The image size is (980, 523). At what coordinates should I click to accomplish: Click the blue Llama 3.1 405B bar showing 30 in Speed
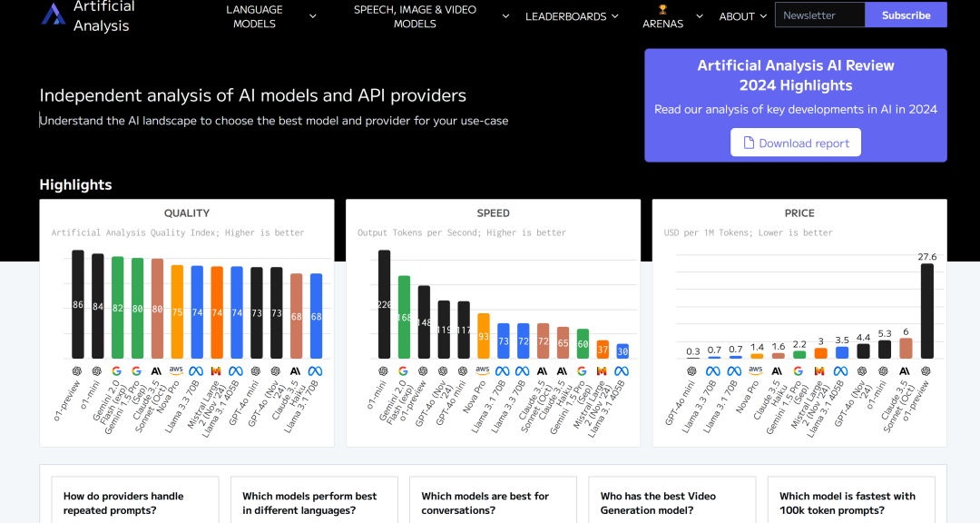622,351
